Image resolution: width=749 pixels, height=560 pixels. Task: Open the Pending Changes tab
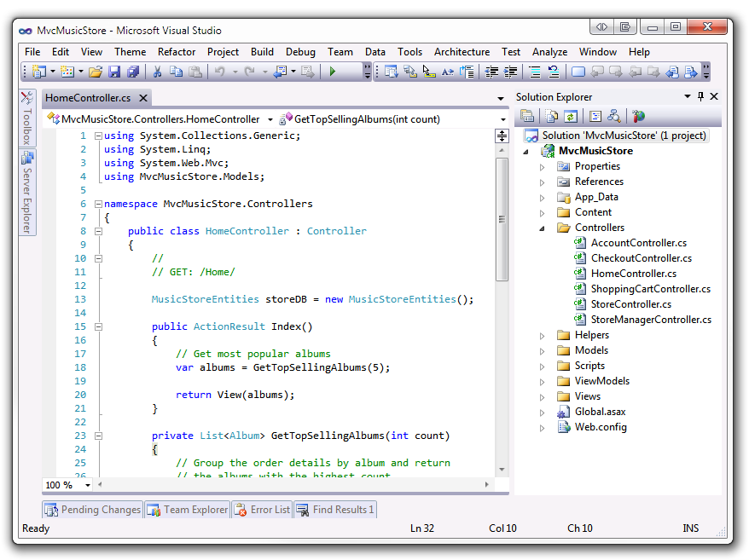point(93,510)
